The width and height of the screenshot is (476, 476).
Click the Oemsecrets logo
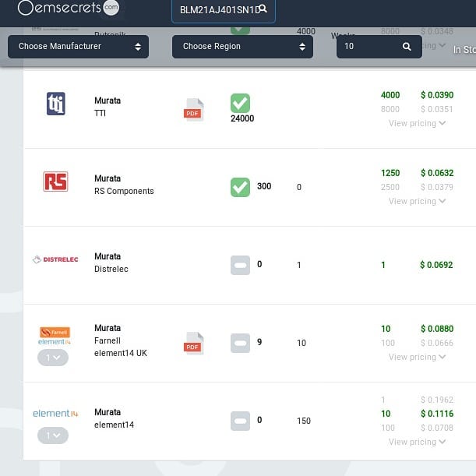click(x=69, y=8)
